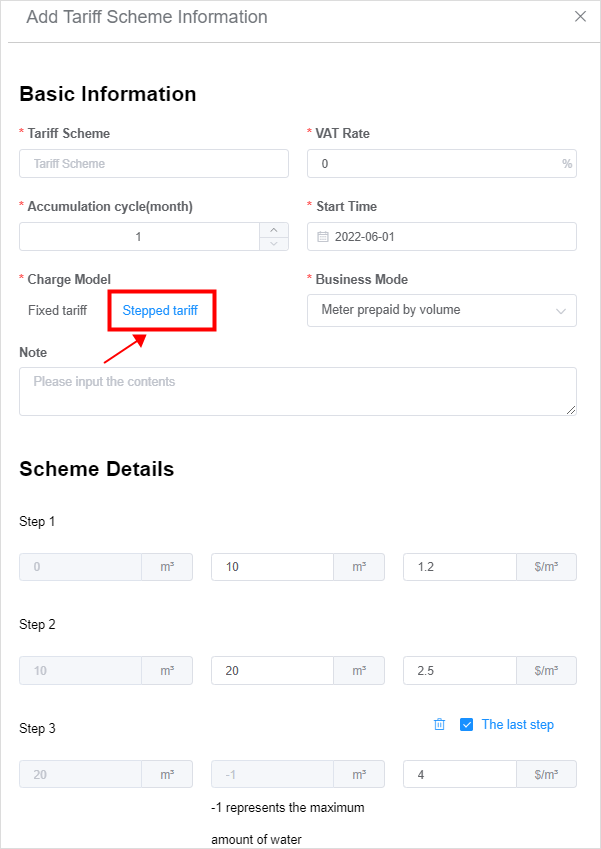Click 'The last step' label text
This screenshot has height=849, width=601.
518,724
